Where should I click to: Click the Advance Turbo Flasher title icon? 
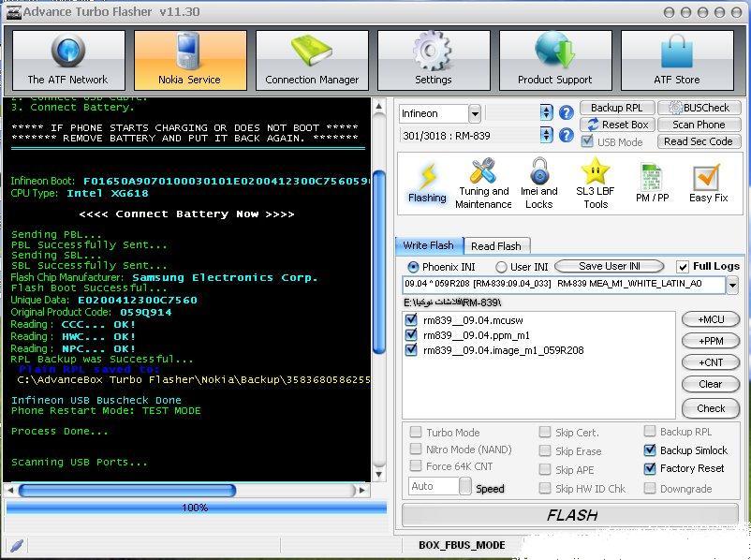point(13,12)
